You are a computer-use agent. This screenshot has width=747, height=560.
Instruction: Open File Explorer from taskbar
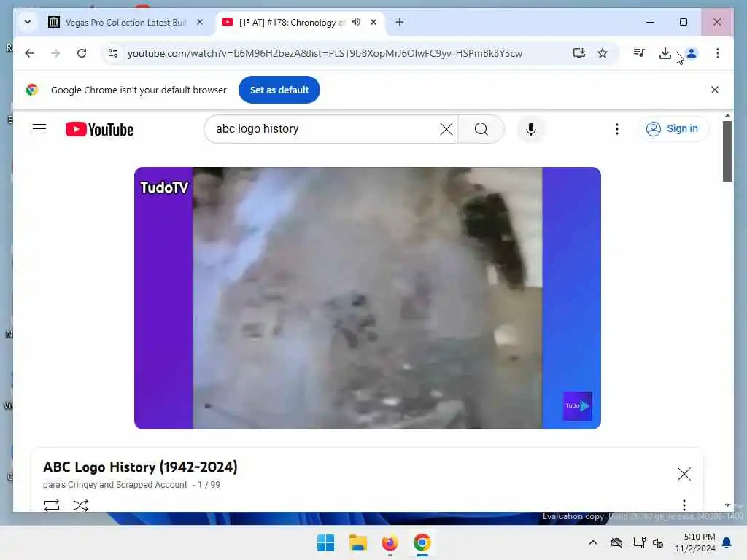click(357, 542)
